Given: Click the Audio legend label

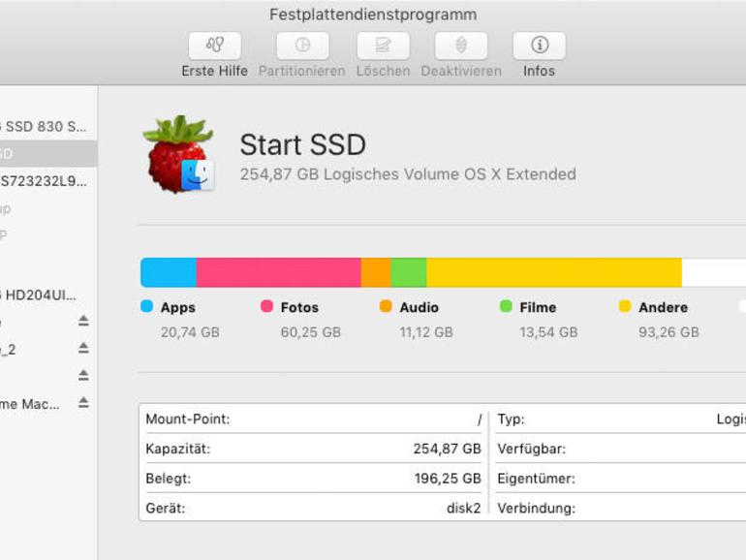Looking at the screenshot, I should [x=420, y=307].
